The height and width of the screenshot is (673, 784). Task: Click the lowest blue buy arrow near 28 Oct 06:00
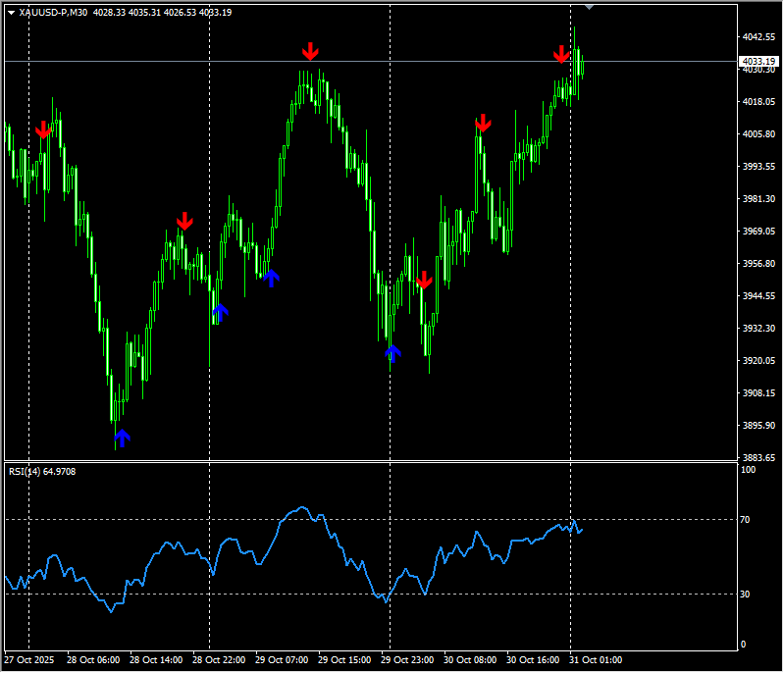(x=122, y=438)
